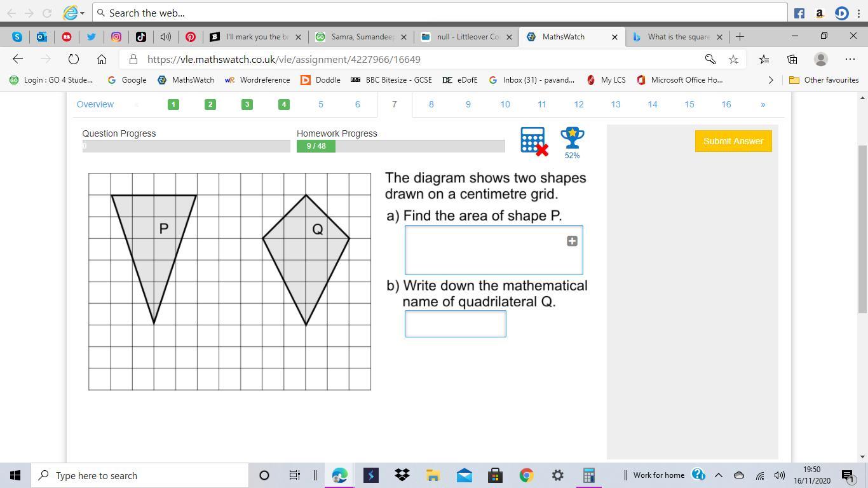The height and width of the screenshot is (488, 868).
Task: Go back using the browser back arrow
Action: pyautogui.click(x=18, y=59)
